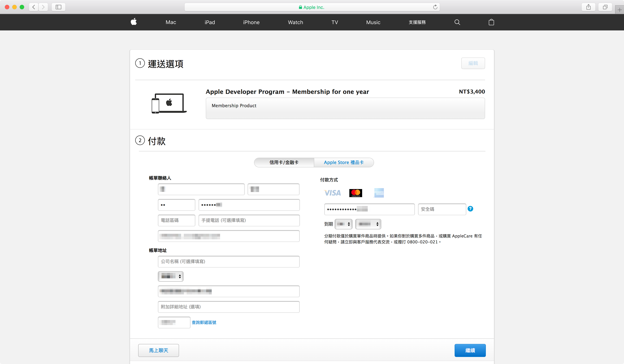Show all tabs overview icon
Screen dimensions: 624x364
tap(605, 7)
